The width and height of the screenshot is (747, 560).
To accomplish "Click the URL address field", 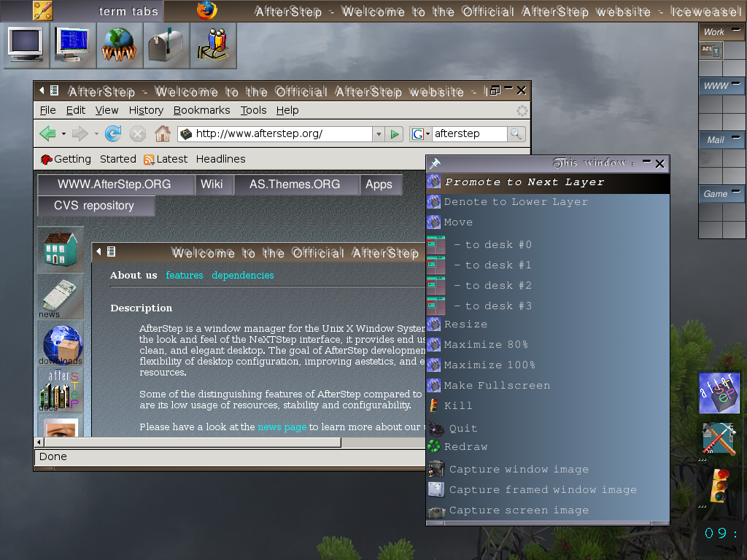I will pos(275,134).
